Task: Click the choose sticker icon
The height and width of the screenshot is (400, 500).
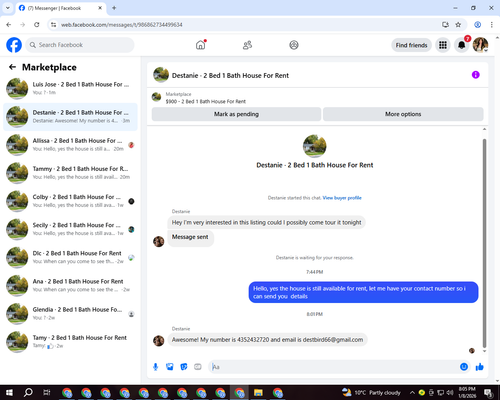Action: click(x=184, y=367)
